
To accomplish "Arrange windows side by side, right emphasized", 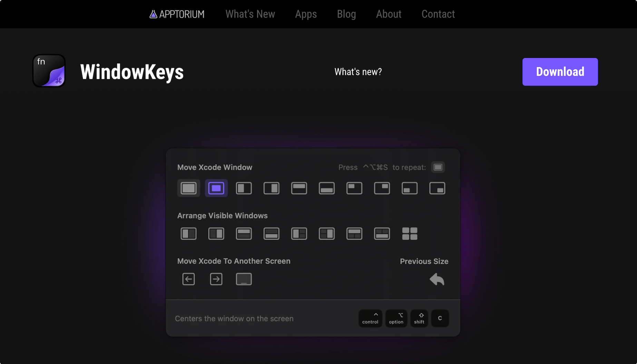I will point(216,234).
